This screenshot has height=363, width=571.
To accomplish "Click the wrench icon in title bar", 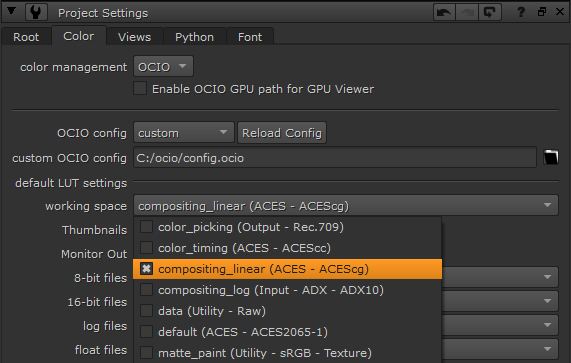I will (x=36, y=12).
